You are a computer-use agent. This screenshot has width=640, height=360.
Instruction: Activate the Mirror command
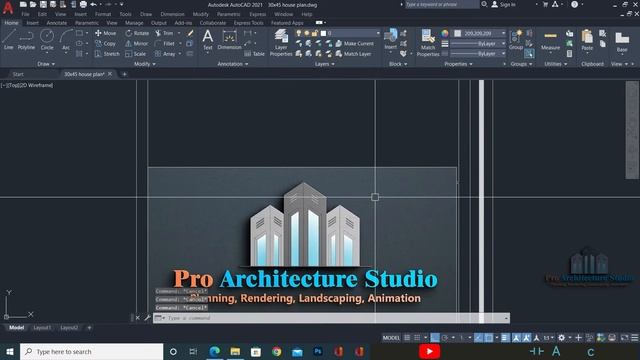pos(137,43)
